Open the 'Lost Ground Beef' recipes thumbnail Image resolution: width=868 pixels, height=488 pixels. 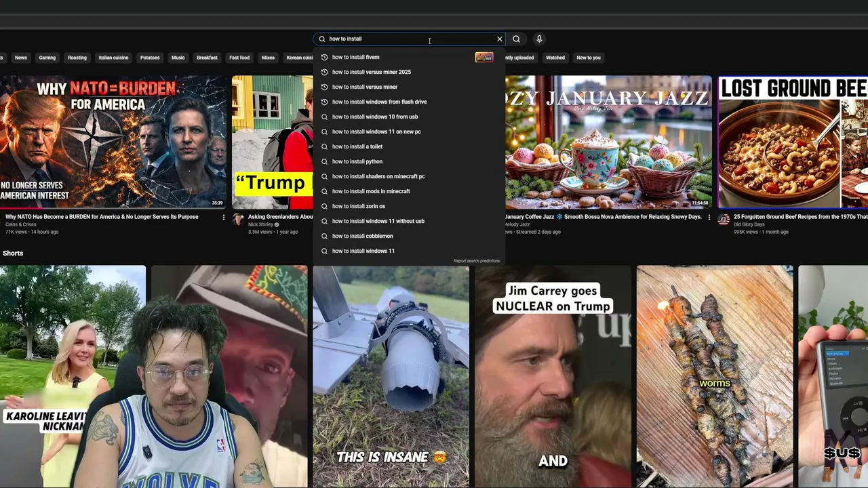click(x=793, y=142)
